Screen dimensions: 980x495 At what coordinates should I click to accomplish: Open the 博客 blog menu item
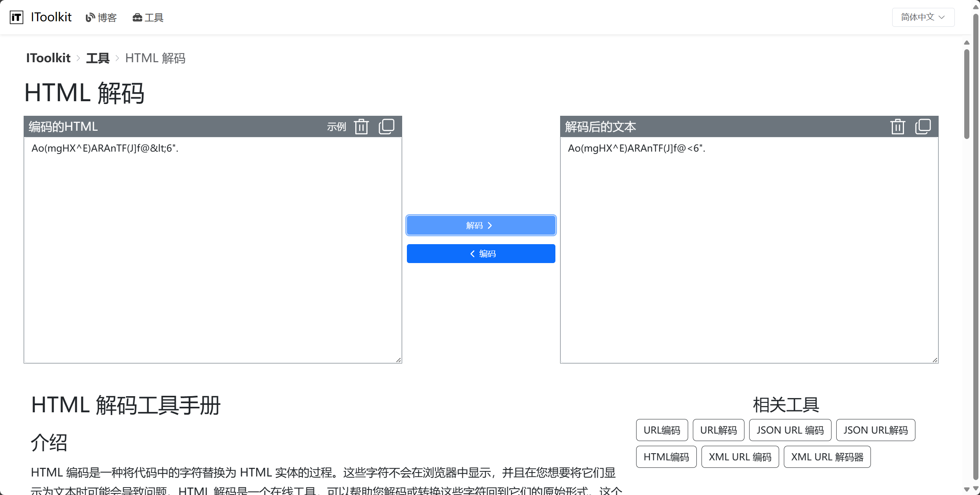click(101, 18)
